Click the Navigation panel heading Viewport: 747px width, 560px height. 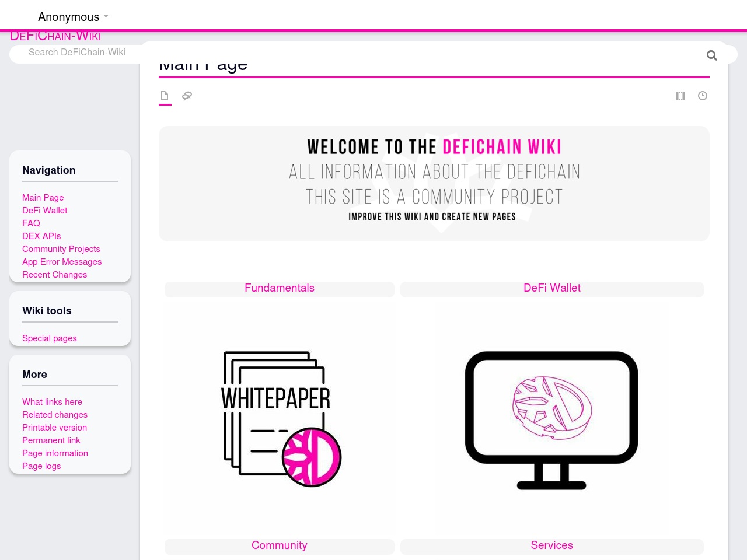[x=49, y=170]
